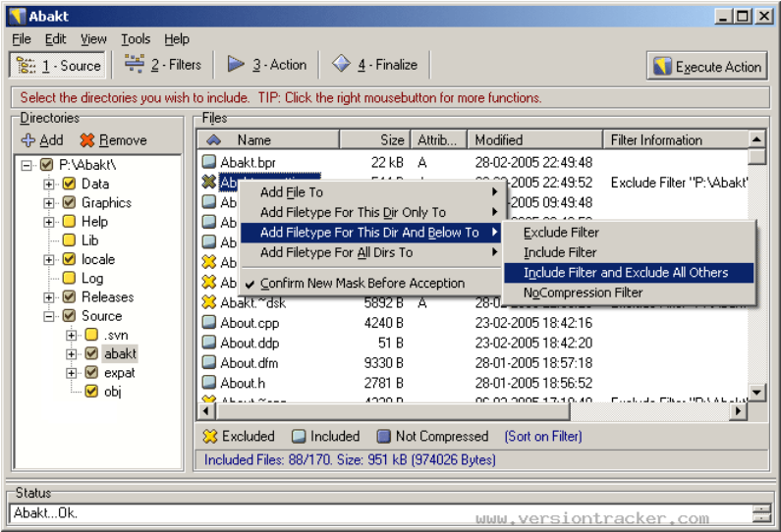This screenshot has width=781, height=532.
Task: Choose Include Filter and Exclude All Others
Action: tap(629, 272)
